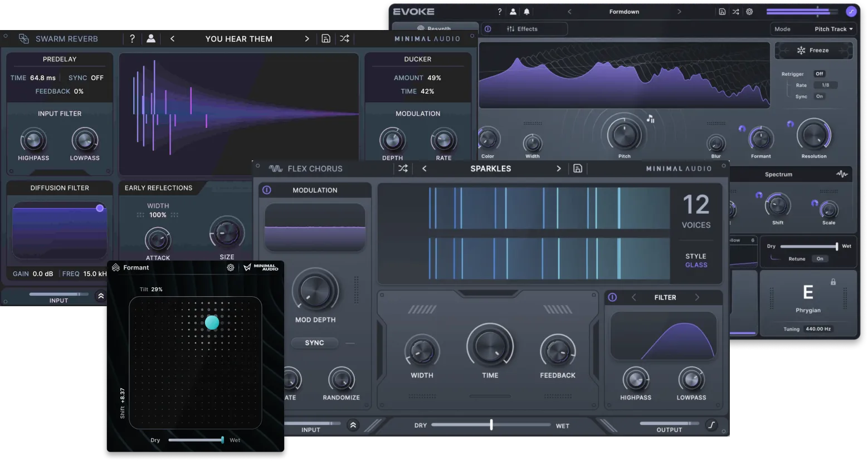Randomize the Swarm Reverb preset with shuffle icon
868x461 pixels.
[345, 38]
